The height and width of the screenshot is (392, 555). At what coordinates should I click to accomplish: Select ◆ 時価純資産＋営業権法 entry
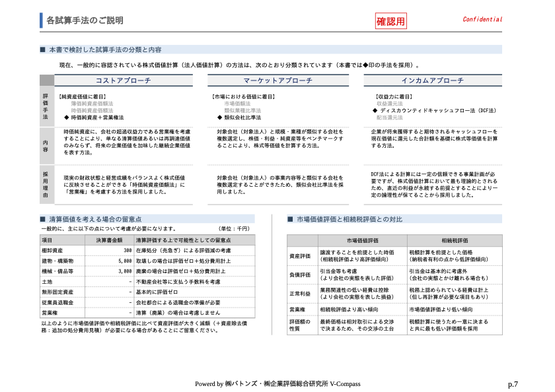point(94,117)
